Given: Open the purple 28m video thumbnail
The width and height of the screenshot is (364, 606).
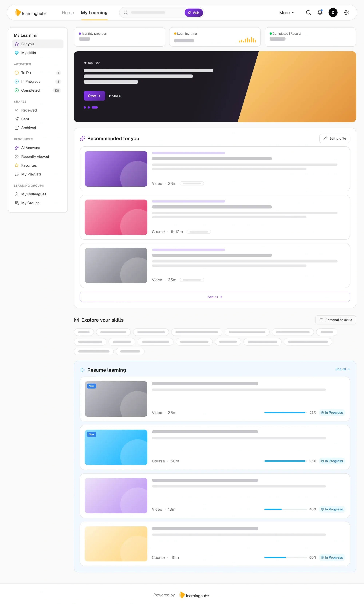Looking at the screenshot, I should point(116,169).
